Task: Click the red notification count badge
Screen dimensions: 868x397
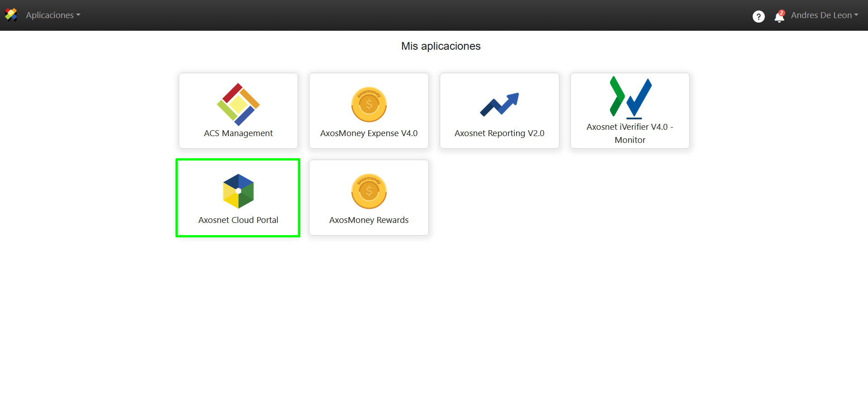Action: pyautogui.click(x=782, y=13)
